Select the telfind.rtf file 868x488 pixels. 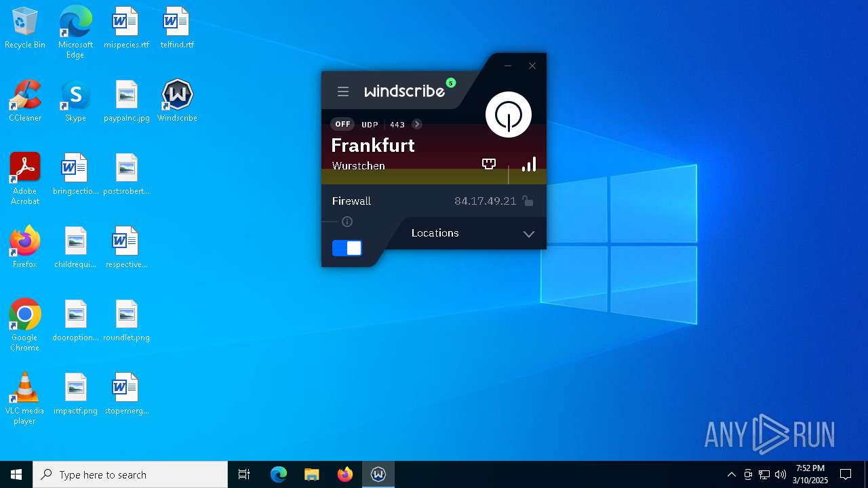click(177, 28)
